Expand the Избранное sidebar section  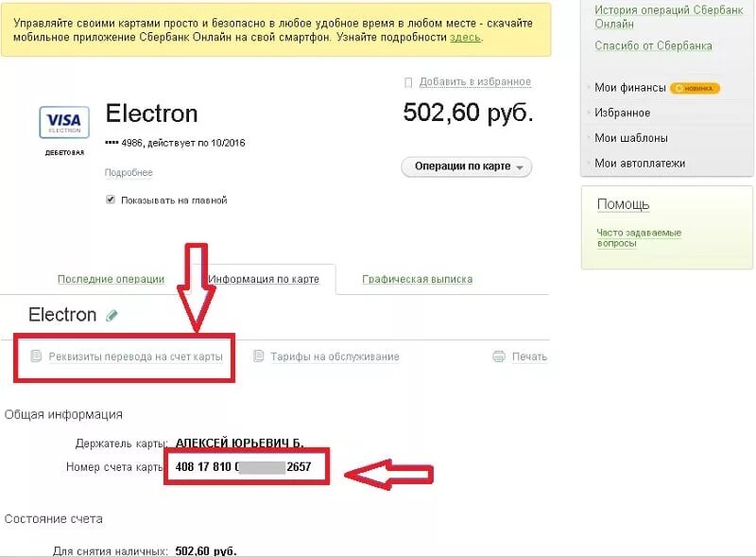click(x=622, y=113)
